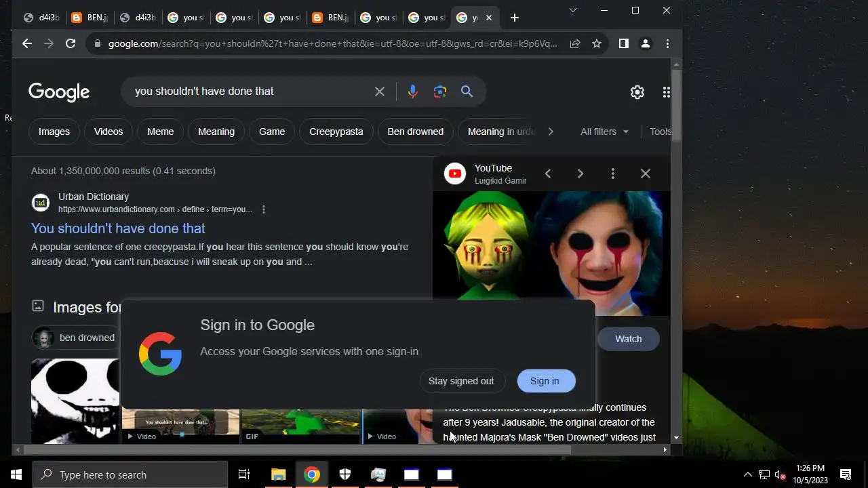The image size is (868, 488).
Task: Expand the All filters dropdown
Action: [x=605, y=131]
